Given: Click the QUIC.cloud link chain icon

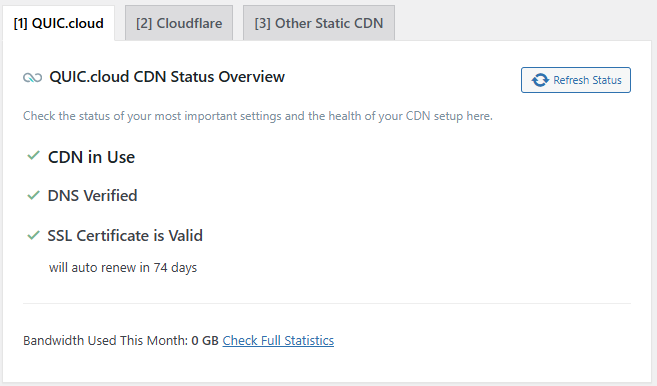Looking at the screenshot, I should (32, 78).
